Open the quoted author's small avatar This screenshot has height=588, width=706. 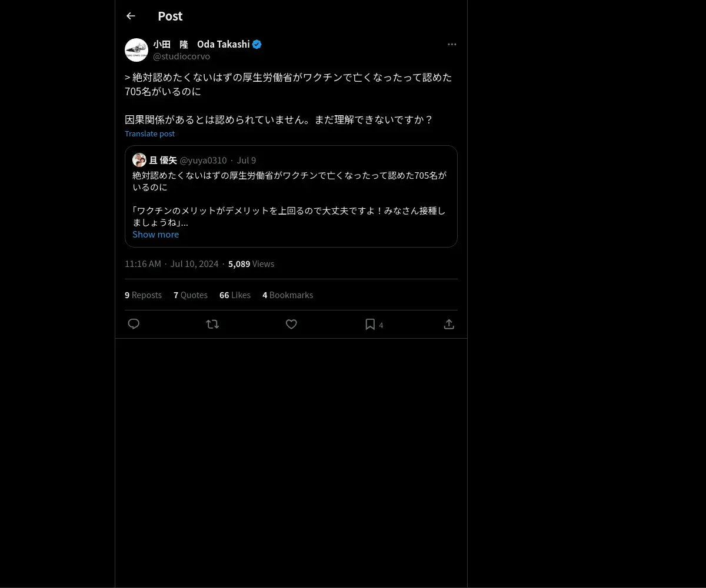click(139, 160)
